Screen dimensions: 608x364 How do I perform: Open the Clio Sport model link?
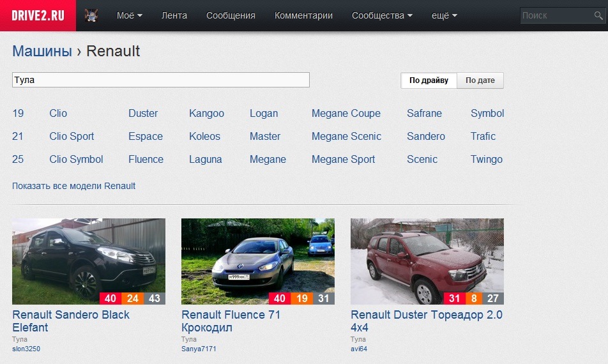(x=72, y=136)
